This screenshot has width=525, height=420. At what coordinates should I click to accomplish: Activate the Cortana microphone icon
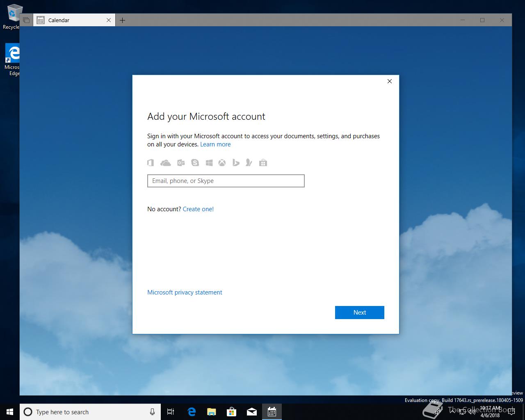pos(152,412)
